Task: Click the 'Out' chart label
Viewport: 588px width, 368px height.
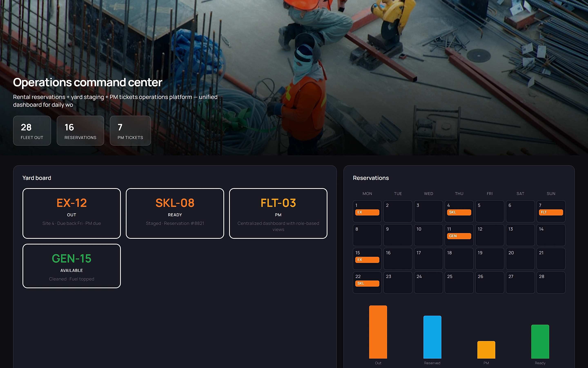Action: tap(378, 363)
